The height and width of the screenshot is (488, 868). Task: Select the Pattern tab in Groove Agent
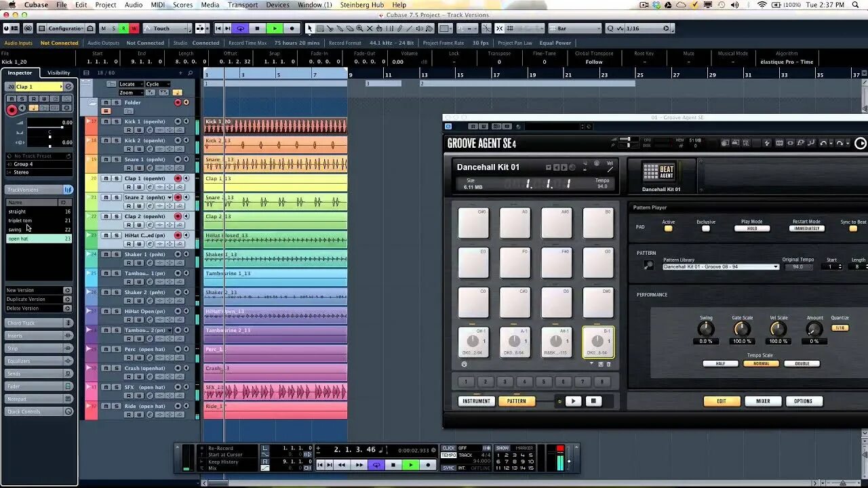(517, 401)
